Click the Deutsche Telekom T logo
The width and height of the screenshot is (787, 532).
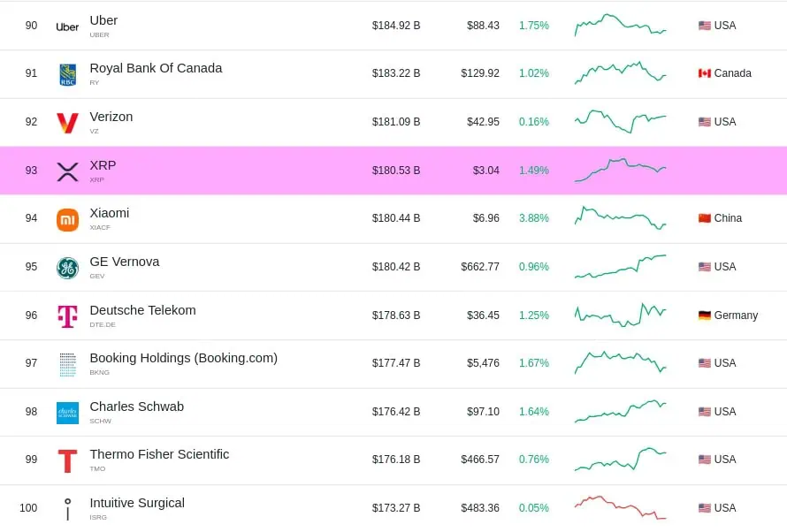pos(67,316)
